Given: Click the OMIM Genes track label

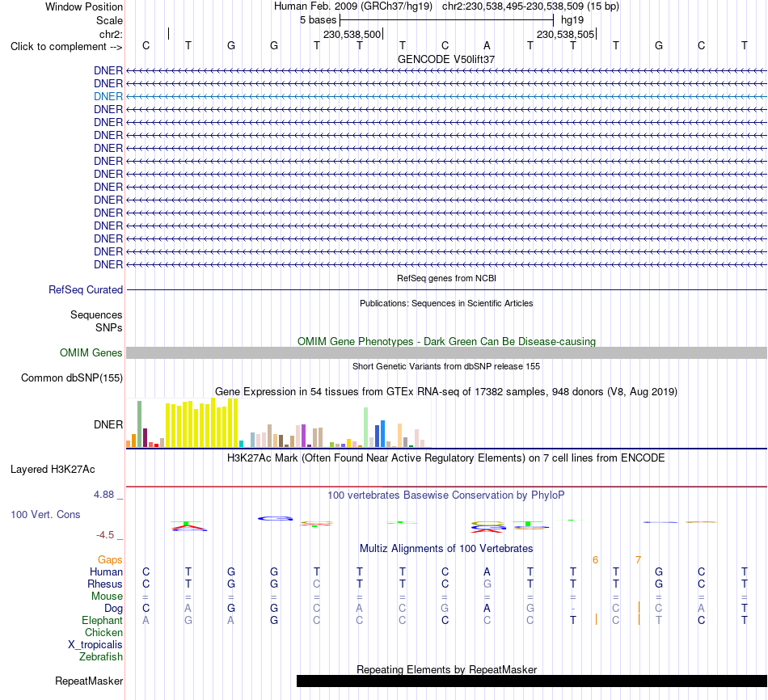Looking at the screenshot, I should point(91,352).
